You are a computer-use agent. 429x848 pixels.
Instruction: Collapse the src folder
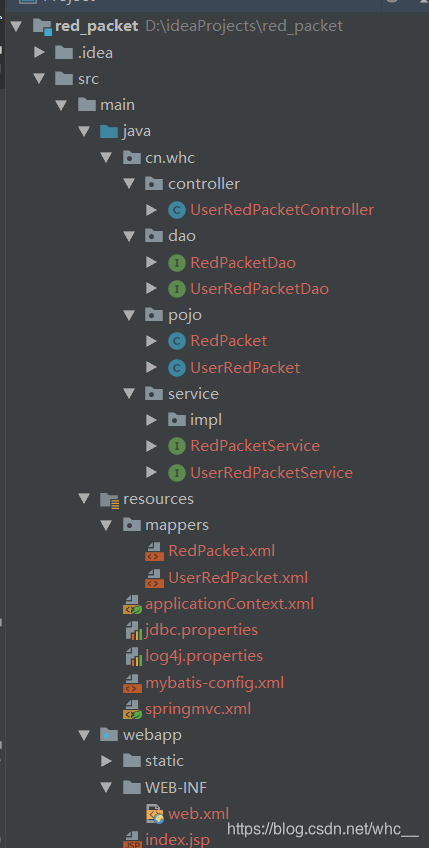pyautogui.click(x=38, y=79)
